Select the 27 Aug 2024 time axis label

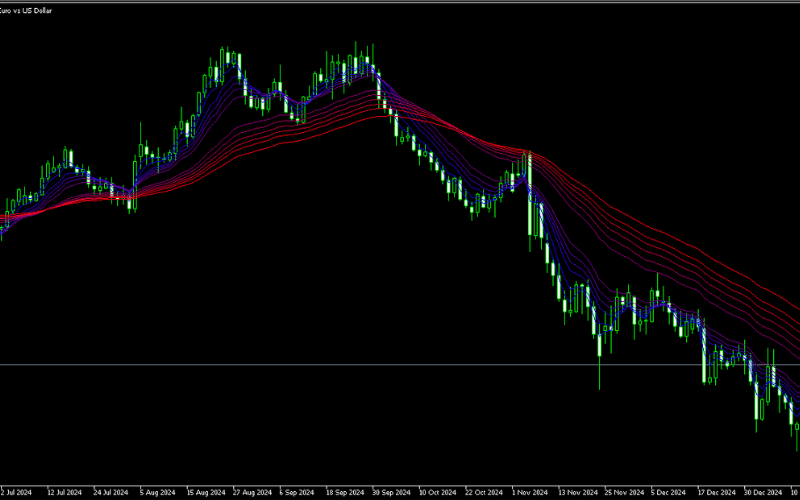pos(251,493)
